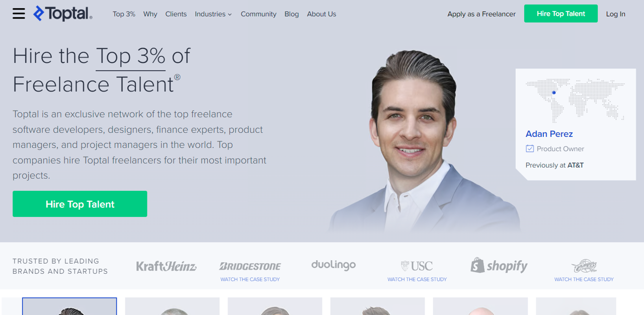Click the large green Hire Top Talent button
The image size is (644, 315).
pyautogui.click(x=80, y=204)
